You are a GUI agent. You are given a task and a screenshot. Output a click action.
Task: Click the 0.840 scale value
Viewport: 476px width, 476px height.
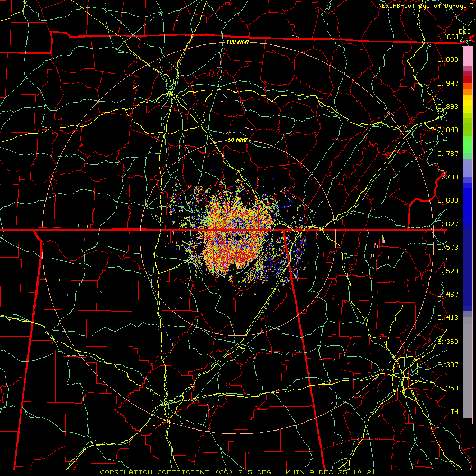coord(448,130)
